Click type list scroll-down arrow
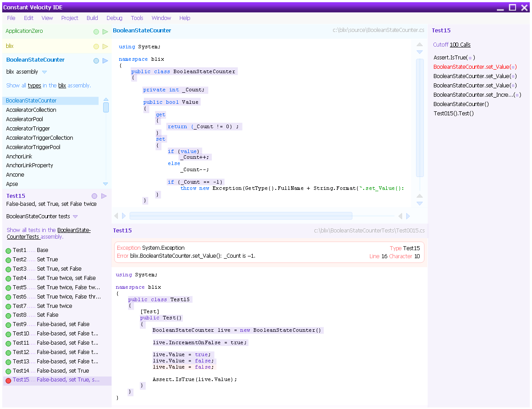The image size is (532, 409). (106, 184)
